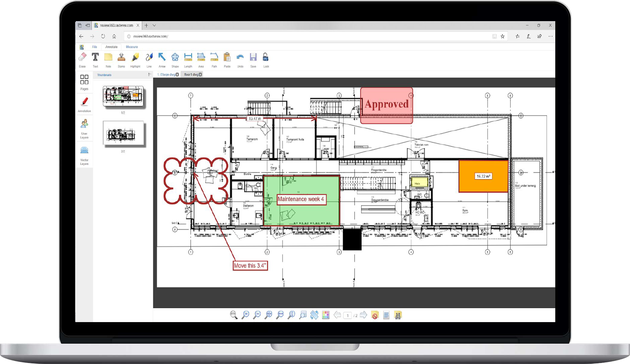
Task: Select the Arrow annotation tool
Action: pos(162,57)
